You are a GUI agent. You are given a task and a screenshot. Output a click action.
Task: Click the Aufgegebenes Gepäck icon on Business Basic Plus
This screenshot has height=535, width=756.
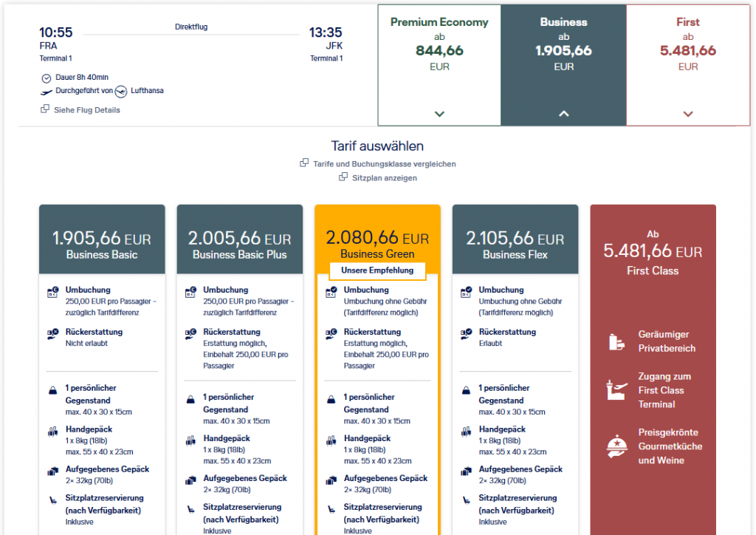[x=191, y=479]
